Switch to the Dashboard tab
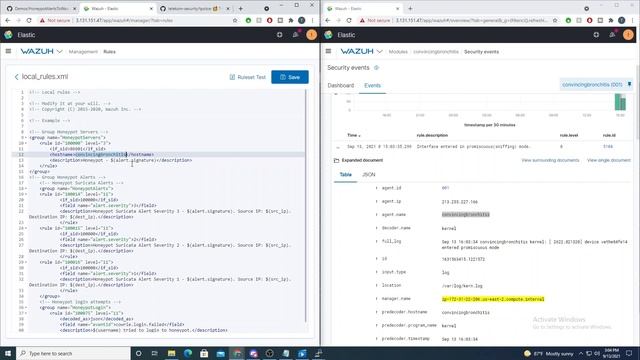This screenshot has width=640, height=360. [x=340, y=85]
